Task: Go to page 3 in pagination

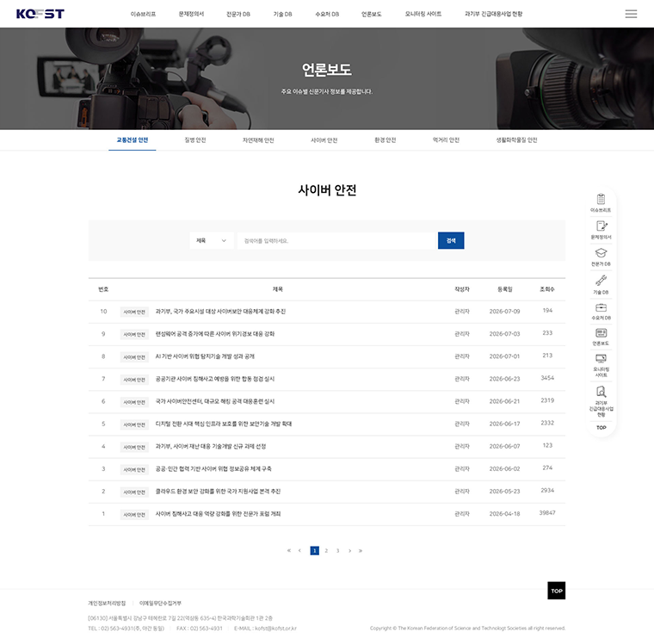Action: [x=338, y=550]
